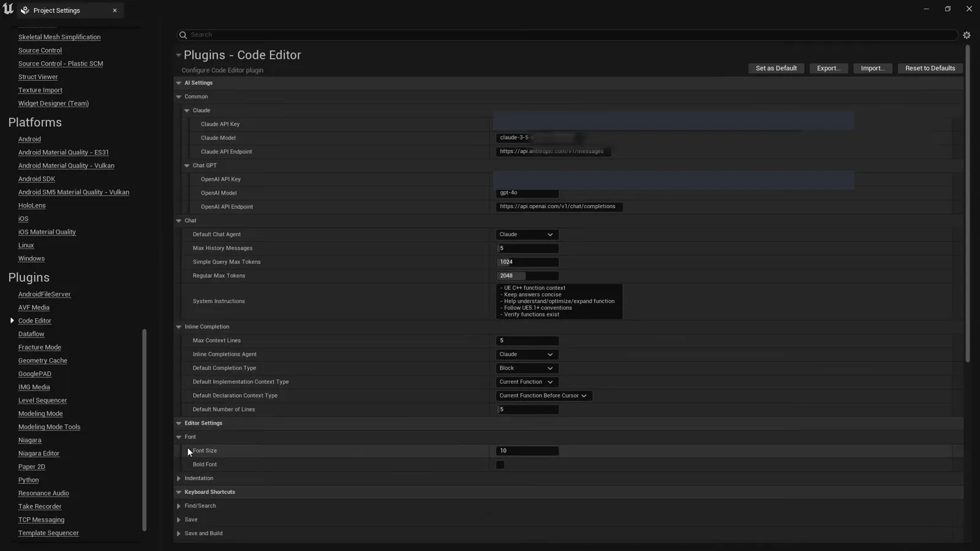Viewport: 980px width, 551px height.
Task: Click the Claude Model field
Action: (x=539, y=138)
